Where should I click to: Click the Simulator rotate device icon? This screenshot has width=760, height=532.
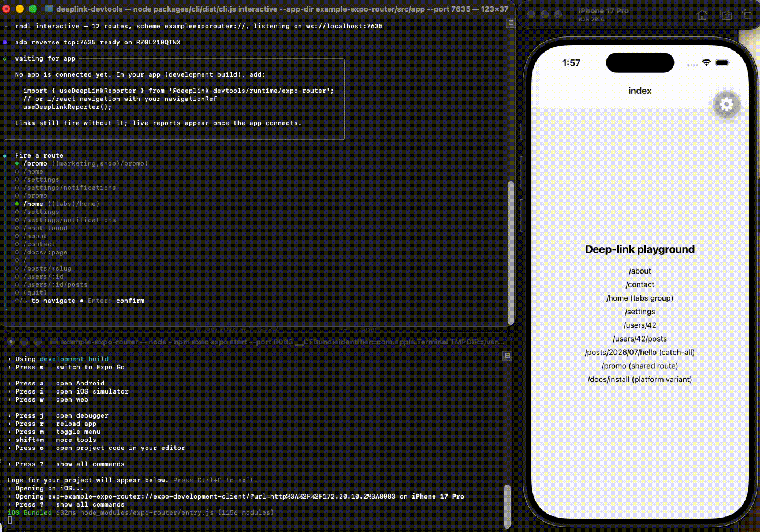748,15
